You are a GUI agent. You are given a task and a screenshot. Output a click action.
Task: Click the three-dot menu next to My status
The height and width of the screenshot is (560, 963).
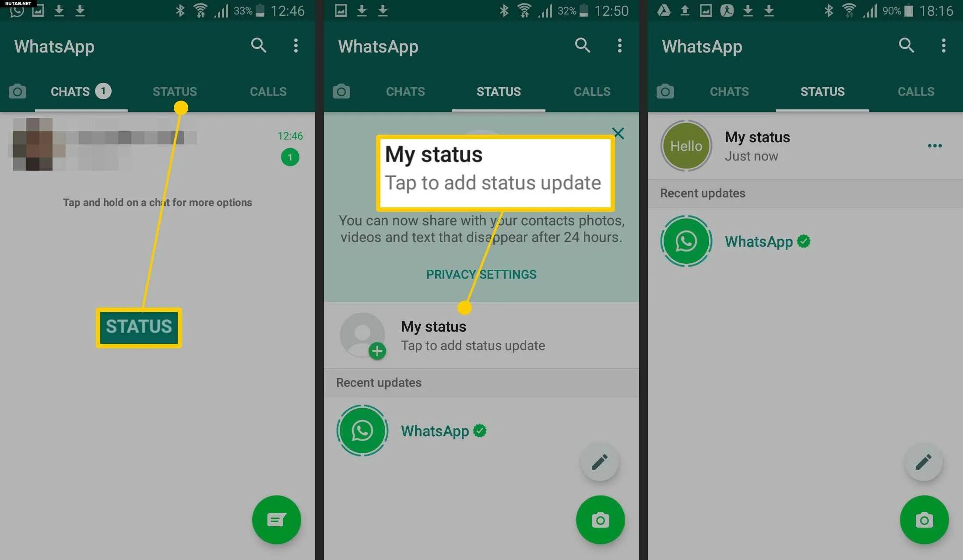(934, 145)
